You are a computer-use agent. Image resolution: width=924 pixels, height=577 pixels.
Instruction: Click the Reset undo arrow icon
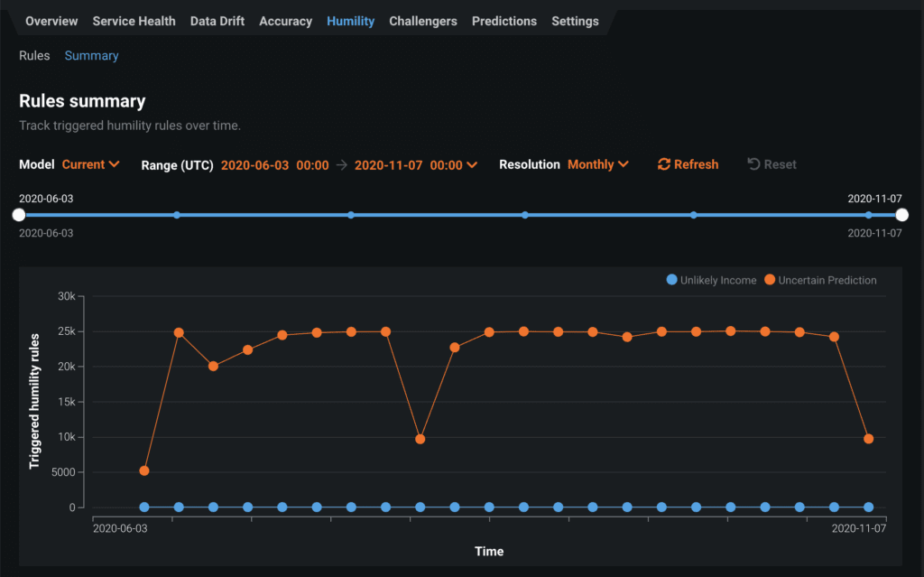[x=753, y=164]
